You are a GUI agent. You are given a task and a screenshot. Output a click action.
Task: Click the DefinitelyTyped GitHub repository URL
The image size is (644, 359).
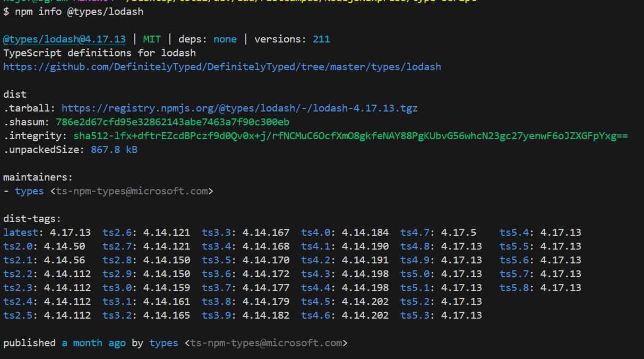tap(222, 67)
